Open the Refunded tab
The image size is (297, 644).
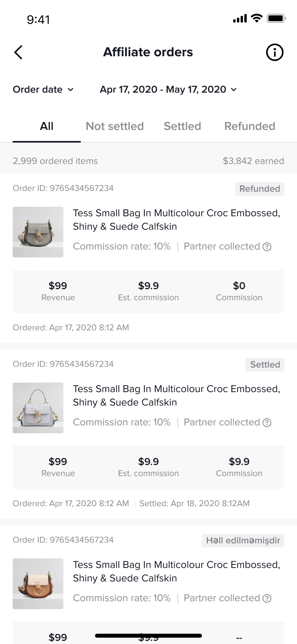249,126
